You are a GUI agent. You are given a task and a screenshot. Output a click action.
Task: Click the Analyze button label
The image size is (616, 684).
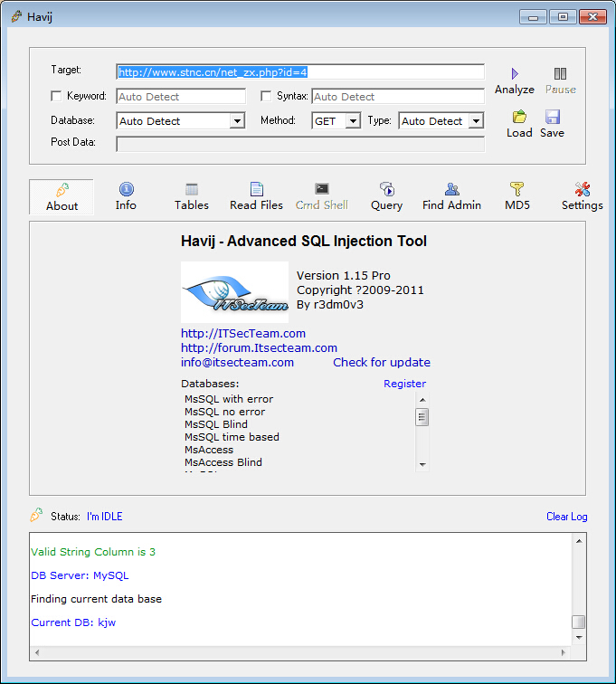(x=515, y=90)
